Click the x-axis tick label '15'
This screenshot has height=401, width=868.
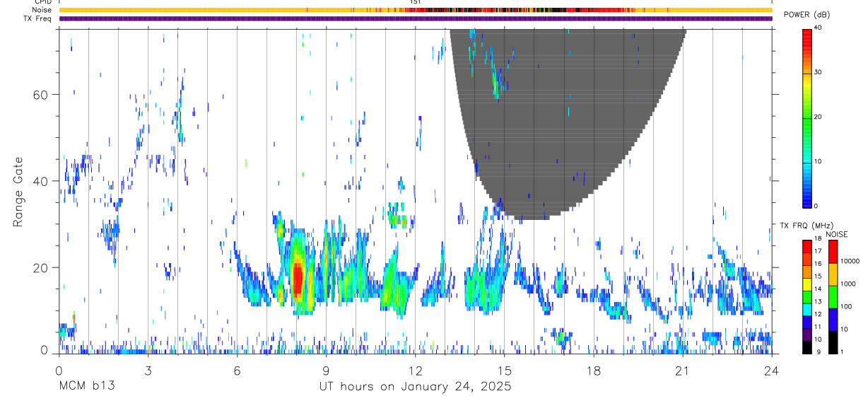505,370
